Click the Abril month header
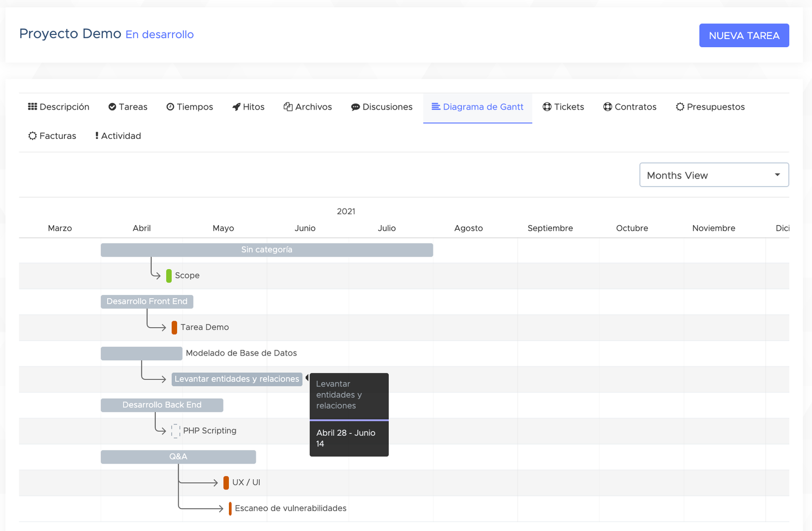This screenshot has height=531, width=812. click(142, 228)
